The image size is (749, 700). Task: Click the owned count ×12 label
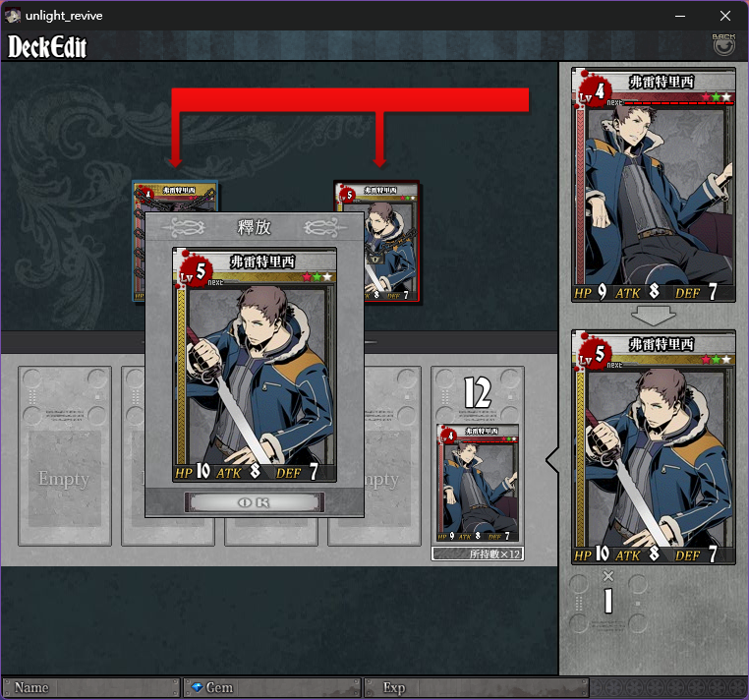point(477,554)
